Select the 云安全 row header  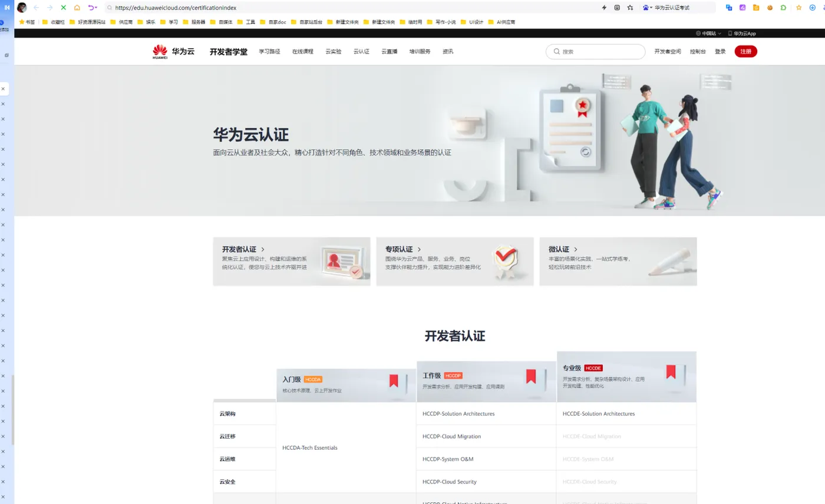[x=227, y=482]
